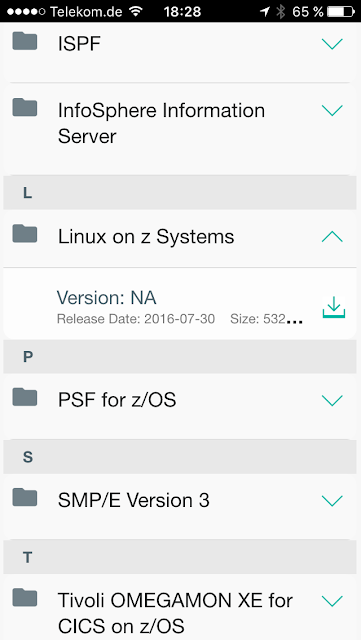Screen dimensions: 361x640
Task: Tap the battery indicator icon
Action: click(x=341, y=11)
